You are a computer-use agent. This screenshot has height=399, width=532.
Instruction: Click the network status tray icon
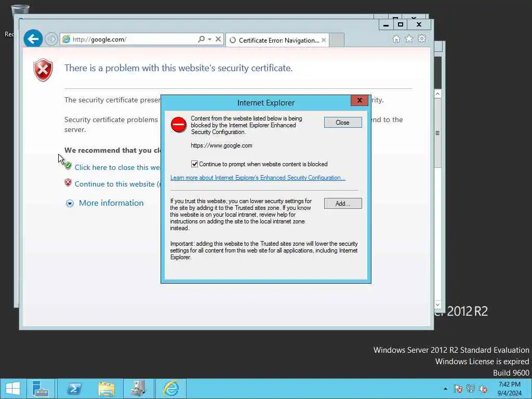471,389
